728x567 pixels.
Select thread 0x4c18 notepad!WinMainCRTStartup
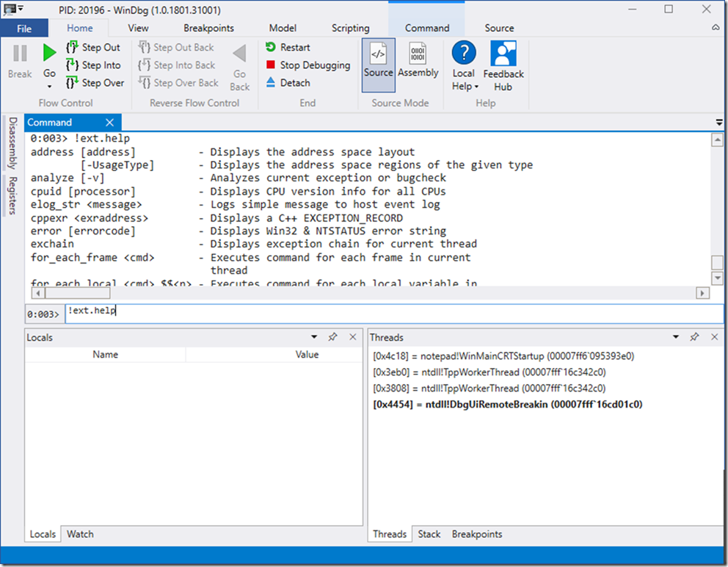click(503, 356)
